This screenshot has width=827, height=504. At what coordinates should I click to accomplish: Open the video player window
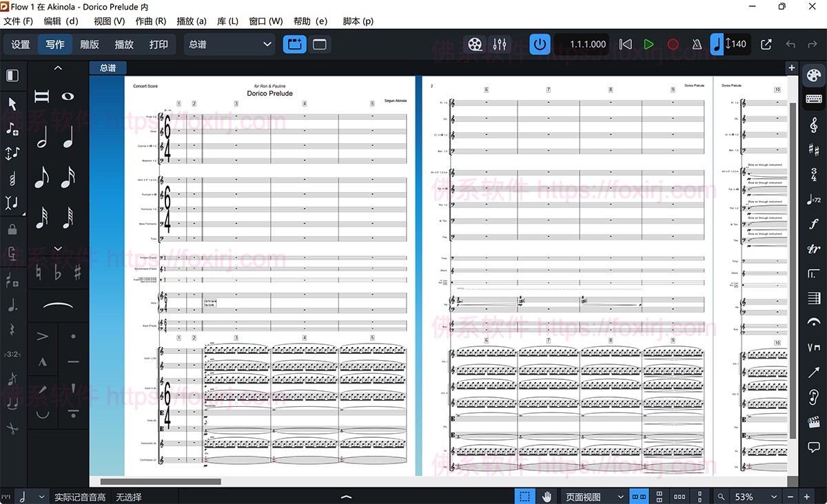click(475, 43)
